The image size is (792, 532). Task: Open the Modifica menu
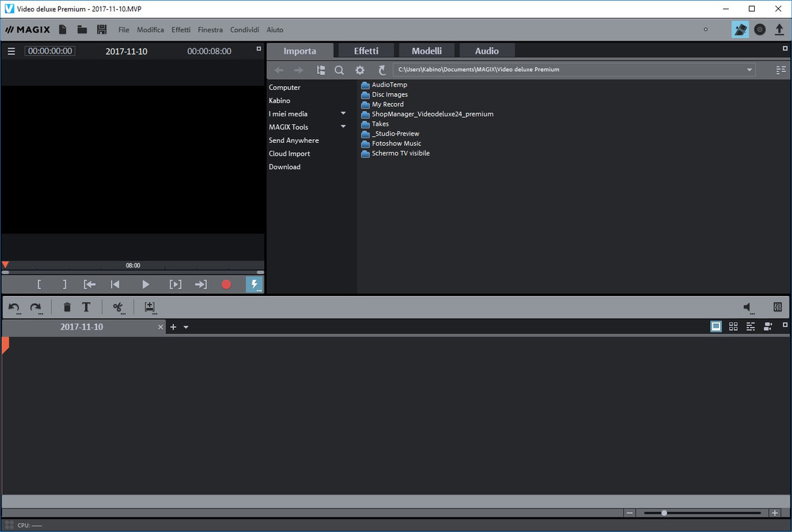coord(150,30)
